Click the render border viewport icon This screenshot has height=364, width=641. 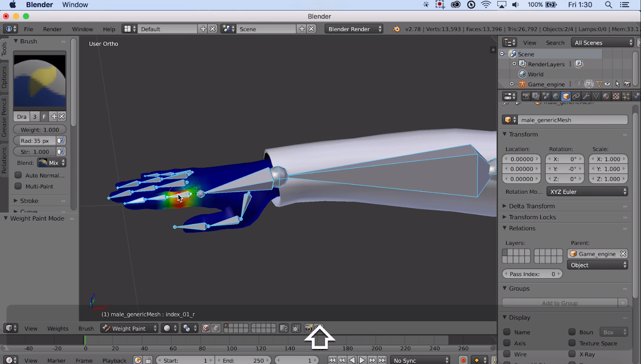(296, 328)
